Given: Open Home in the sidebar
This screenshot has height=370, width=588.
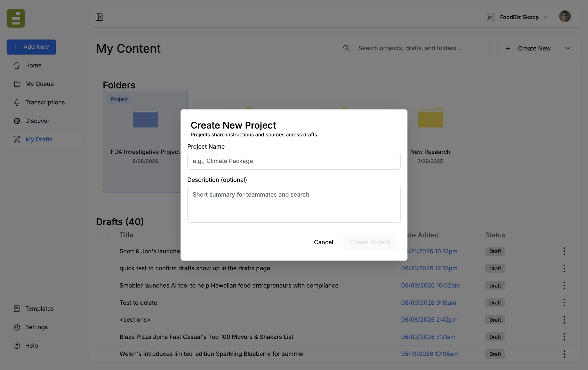Looking at the screenshot, I should tap(45, 65).
